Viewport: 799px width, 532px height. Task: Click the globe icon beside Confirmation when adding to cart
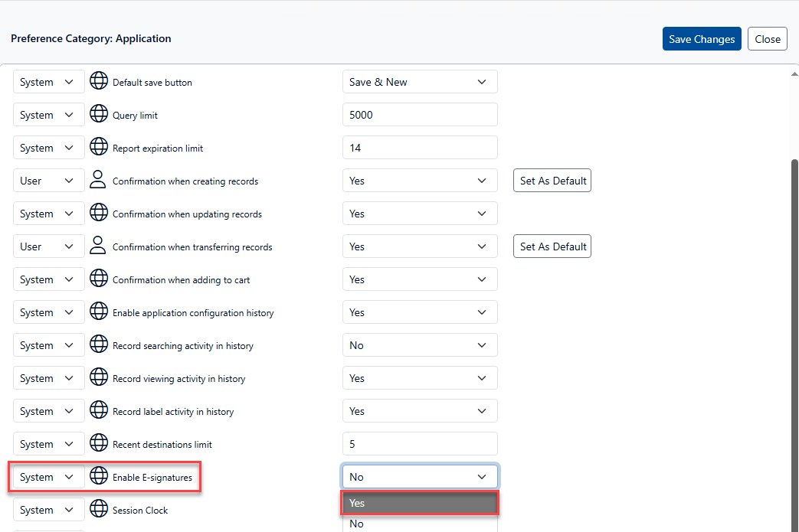click(99, 279)
